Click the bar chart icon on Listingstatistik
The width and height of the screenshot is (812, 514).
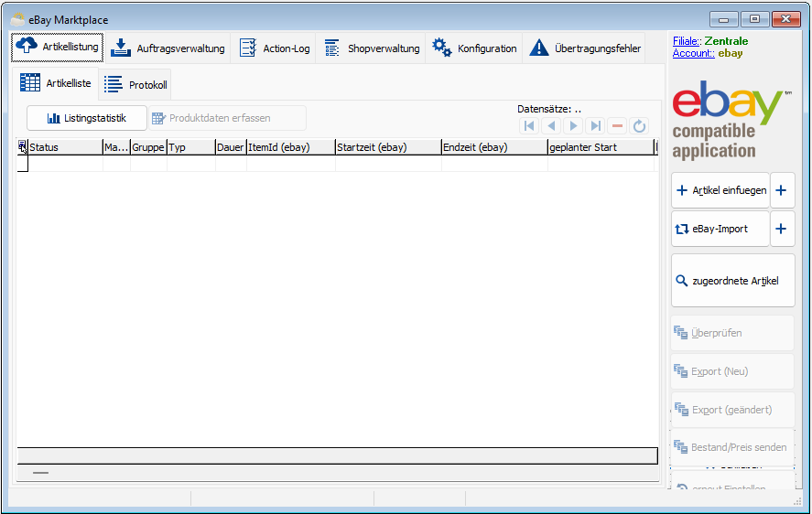tap(54, 118)
